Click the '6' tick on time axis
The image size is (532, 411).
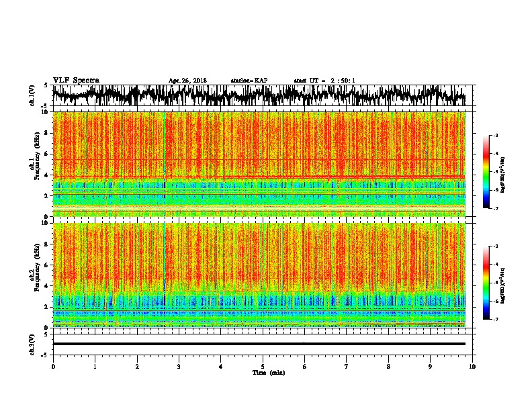305,367
